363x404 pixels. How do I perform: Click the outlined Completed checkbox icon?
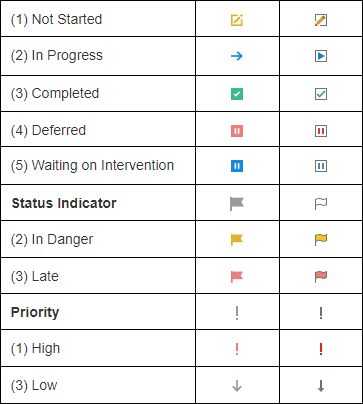click(321, 94)
